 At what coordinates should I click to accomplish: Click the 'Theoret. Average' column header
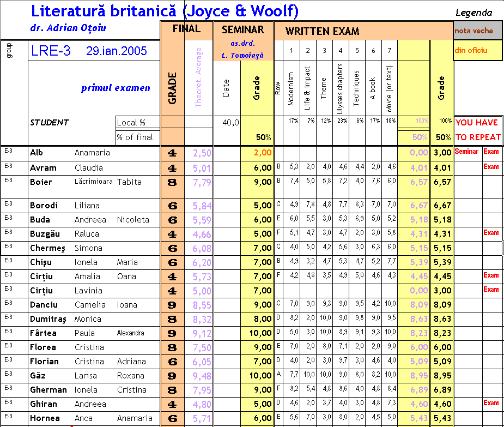[x=198, y=77]
